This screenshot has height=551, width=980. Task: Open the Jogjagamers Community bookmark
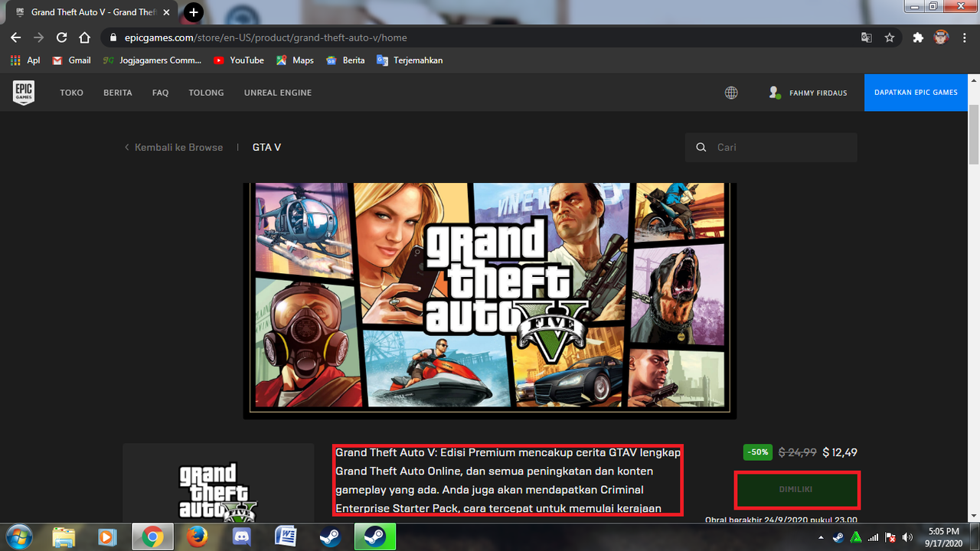[152, 60]
